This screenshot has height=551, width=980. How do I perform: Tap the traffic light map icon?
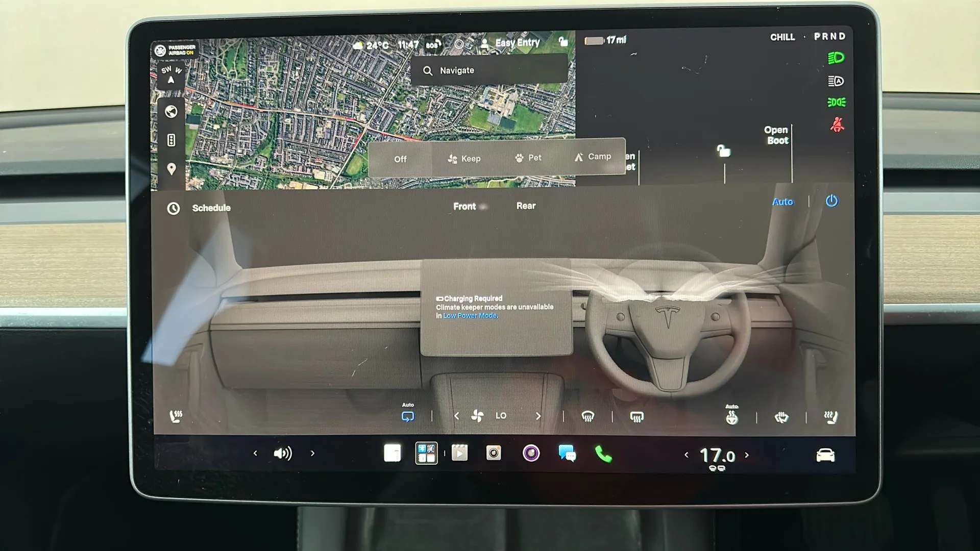click(x=171, y=140)
